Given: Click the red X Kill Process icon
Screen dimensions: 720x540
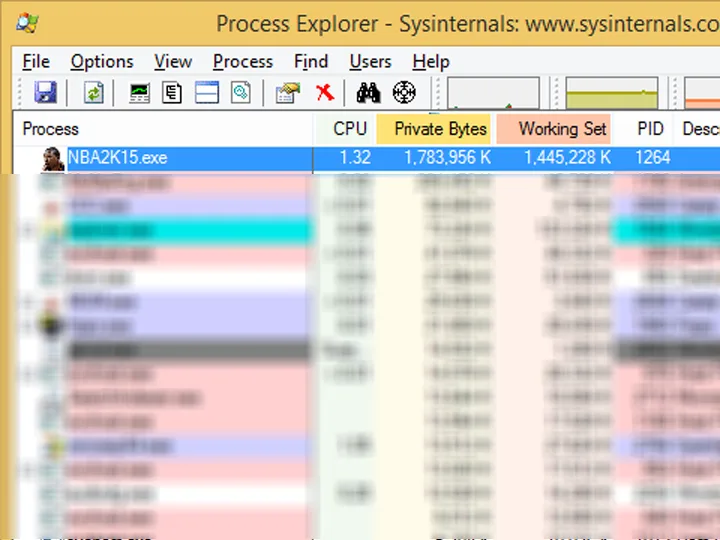Looking at the screenshot, I should click(x=325, y=93).
